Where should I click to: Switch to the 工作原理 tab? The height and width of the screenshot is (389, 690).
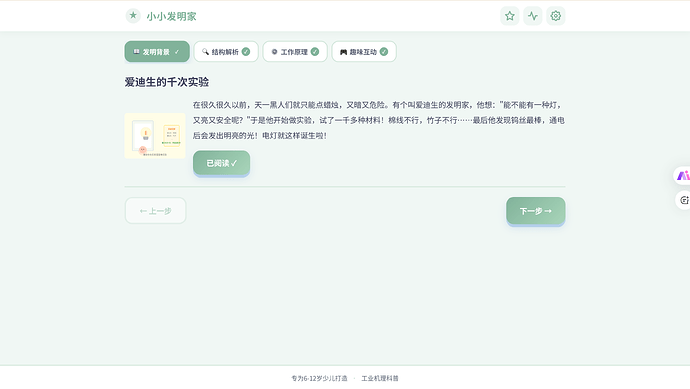(295, 51)
